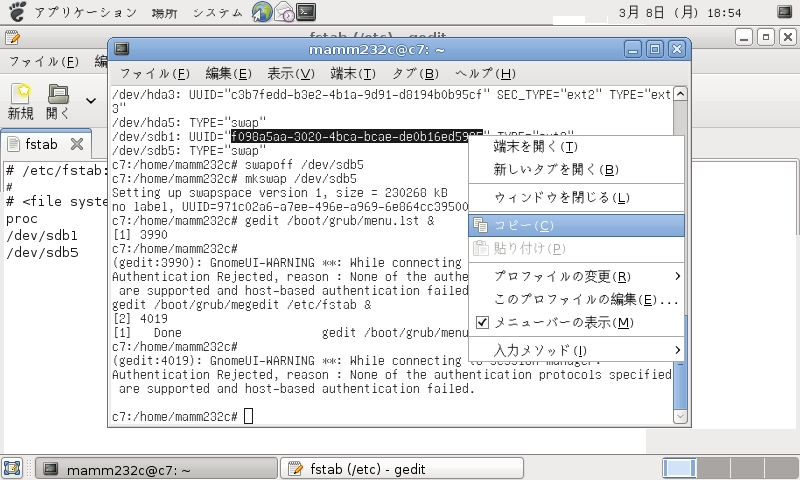Switch to mamm232c@c7 terminal taskbar button

pyautogui.click(x=156, y=469)
